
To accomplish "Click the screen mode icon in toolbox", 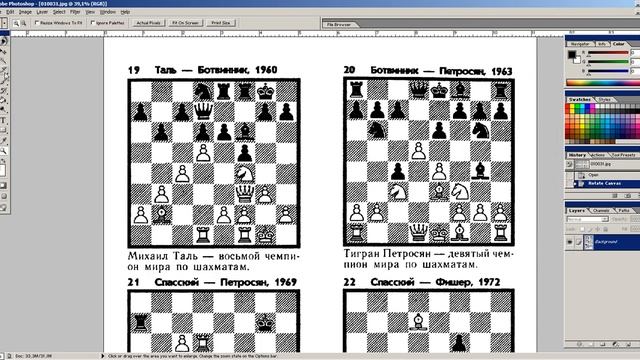I will point(4,196).
